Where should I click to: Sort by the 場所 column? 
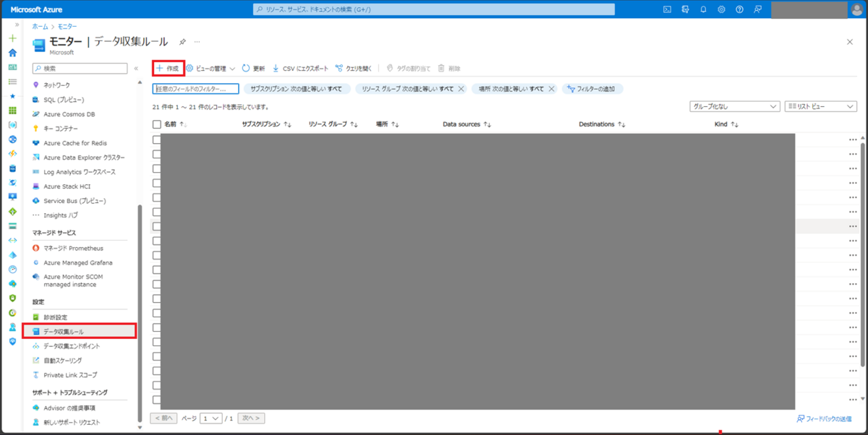pos(388,124)
